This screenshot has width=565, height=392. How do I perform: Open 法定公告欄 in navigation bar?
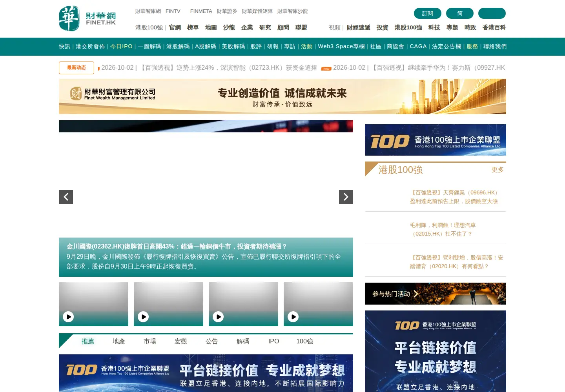click(447, 46)
